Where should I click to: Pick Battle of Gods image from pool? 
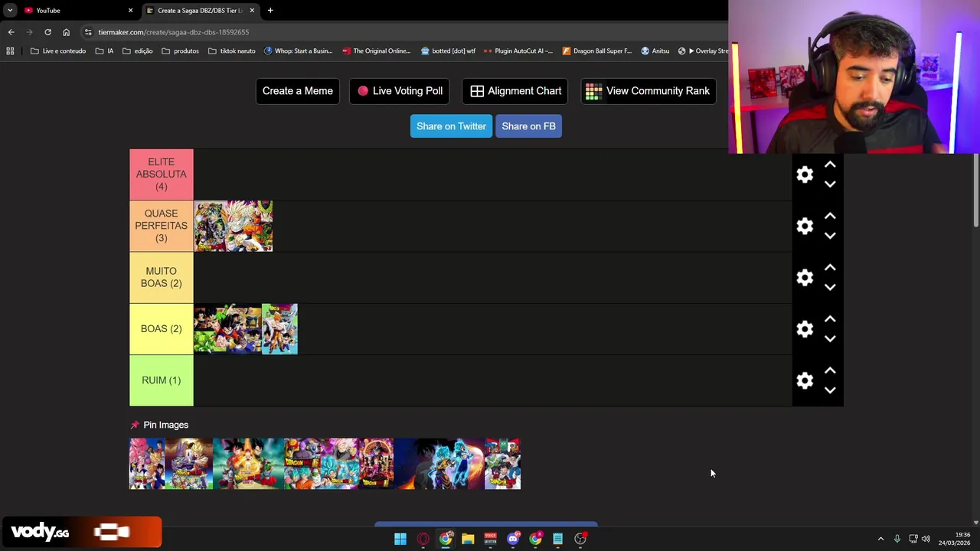(188, 464)
